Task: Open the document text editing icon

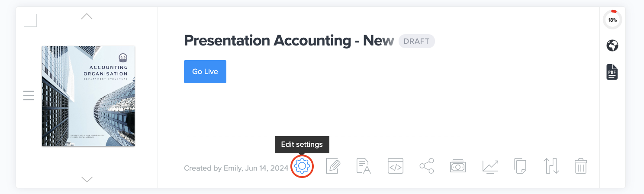Action: tap(364, 166)
